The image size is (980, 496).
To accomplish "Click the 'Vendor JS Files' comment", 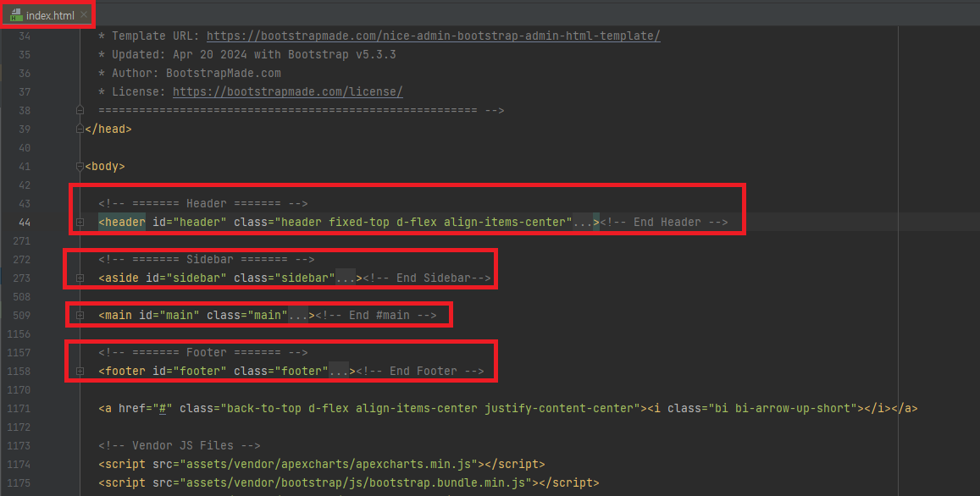I will (180, 445).
